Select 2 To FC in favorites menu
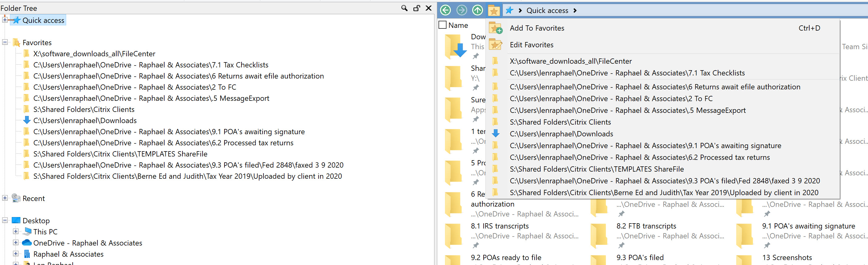This screenshot has width=868, height=265. (663, 98)
